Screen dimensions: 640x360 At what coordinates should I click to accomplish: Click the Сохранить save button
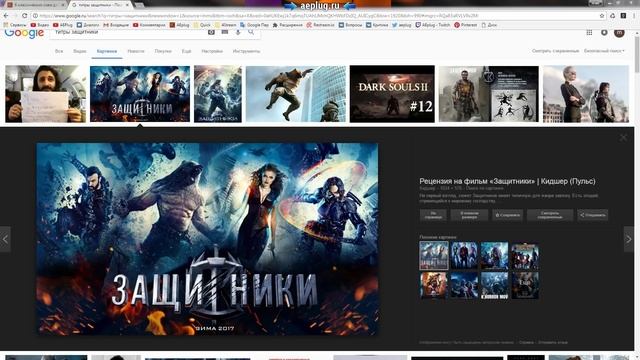pyautogui.click(x=507, y=215)
